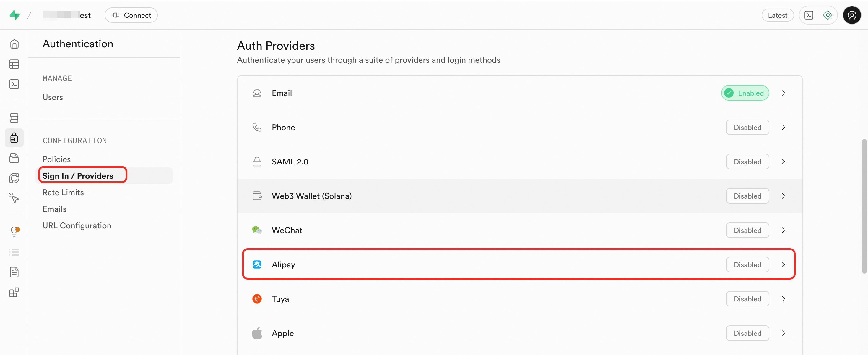
Task: Expand the Tuya provider chevron
Action: pyautogui.click(x=784, y=299)
